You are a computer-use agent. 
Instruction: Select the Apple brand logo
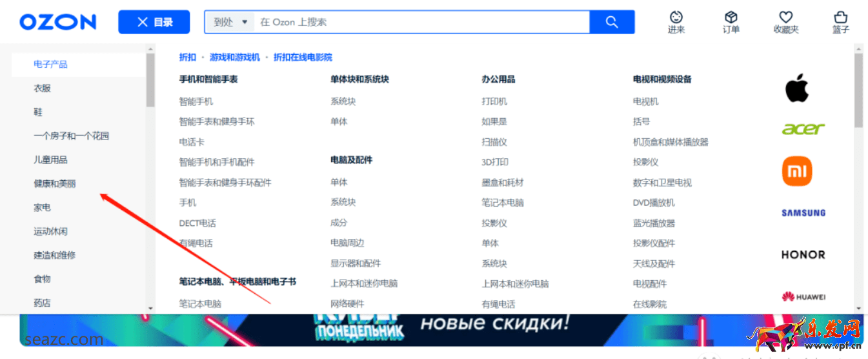(x=797, y=88)
